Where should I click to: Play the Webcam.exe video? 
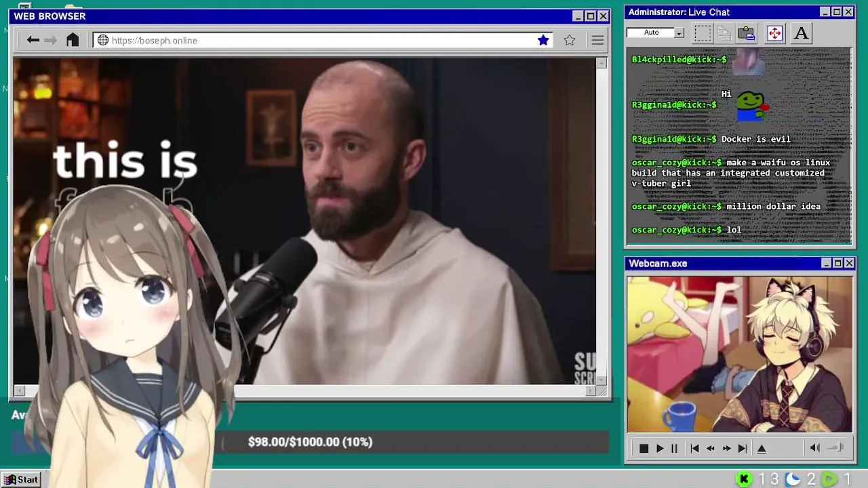pyautogui.click(x=660, y=449)
